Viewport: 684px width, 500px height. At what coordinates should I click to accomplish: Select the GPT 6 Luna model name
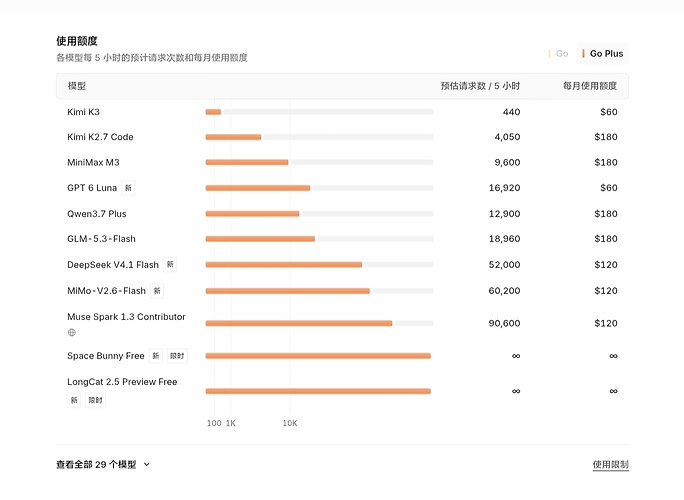[92, 188]
